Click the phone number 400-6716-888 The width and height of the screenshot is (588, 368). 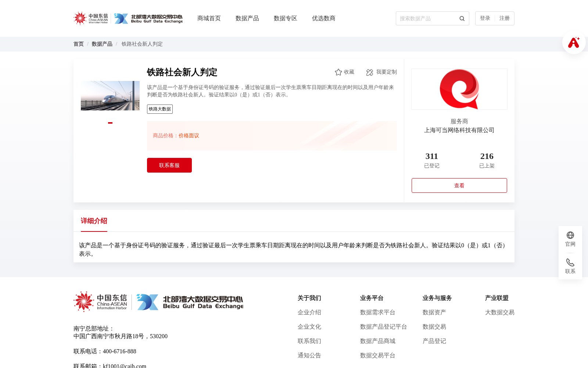119,351
